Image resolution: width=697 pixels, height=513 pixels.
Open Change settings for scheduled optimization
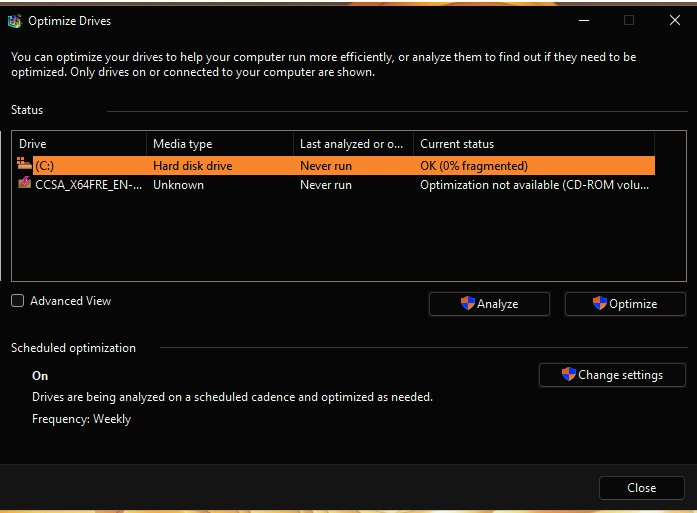click(612, 375)
